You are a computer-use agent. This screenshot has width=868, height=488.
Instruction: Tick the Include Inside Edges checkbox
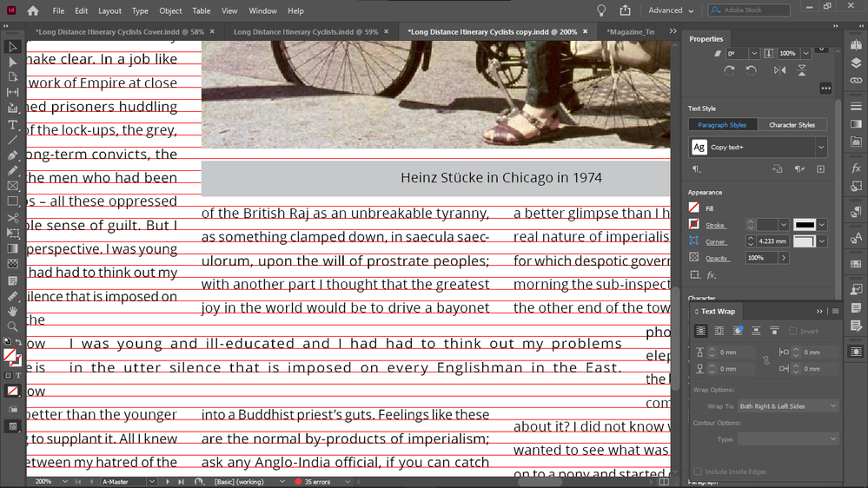[x=698, y=472]
